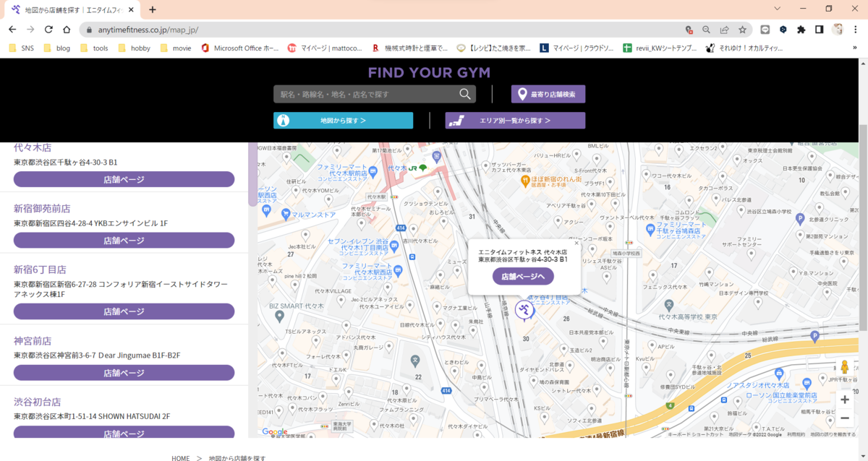
Task: Open それゆけ！オカルティ bookmark
Action: (x=744, y=48)
